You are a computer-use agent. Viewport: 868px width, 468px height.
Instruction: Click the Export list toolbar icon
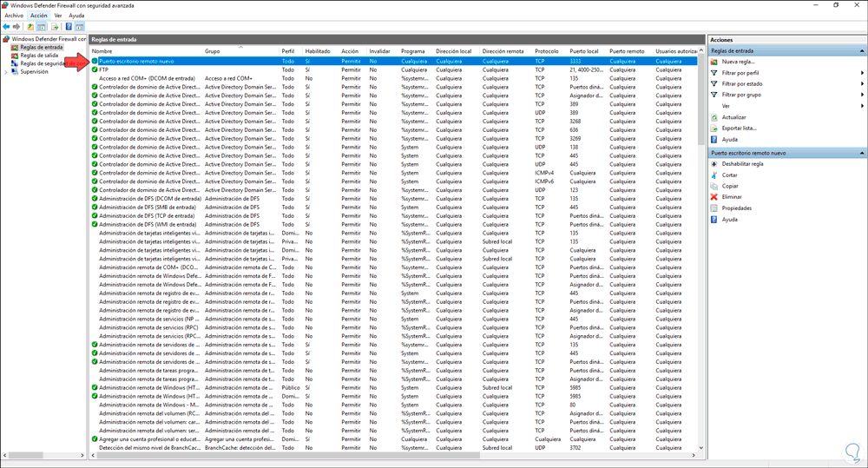[x=55, y=27]
